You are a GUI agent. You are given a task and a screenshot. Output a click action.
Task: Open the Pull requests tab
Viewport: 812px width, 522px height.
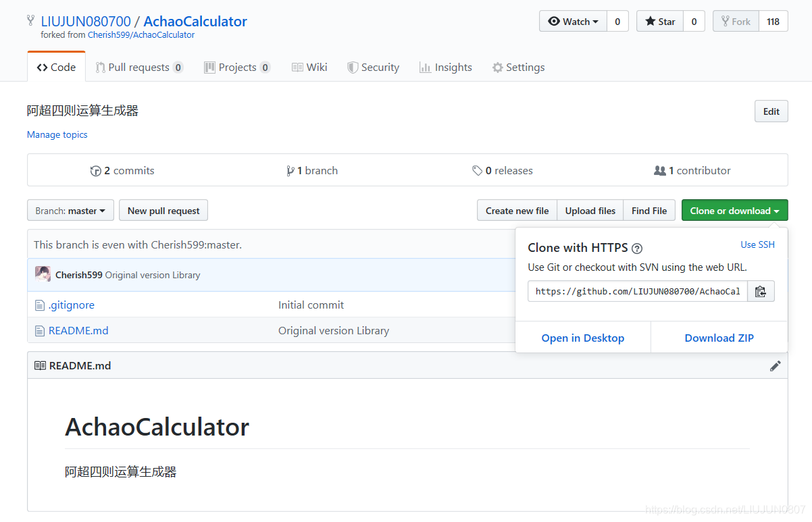click(x=139, y=67)
